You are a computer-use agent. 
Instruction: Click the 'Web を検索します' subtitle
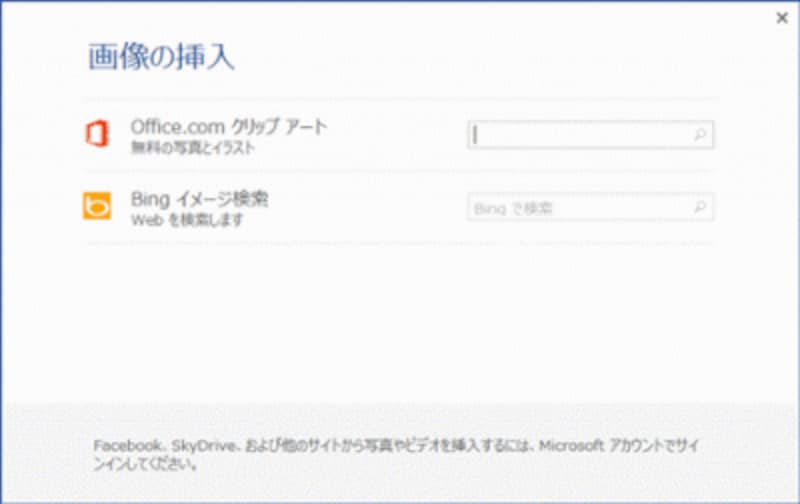pos(187,220)
